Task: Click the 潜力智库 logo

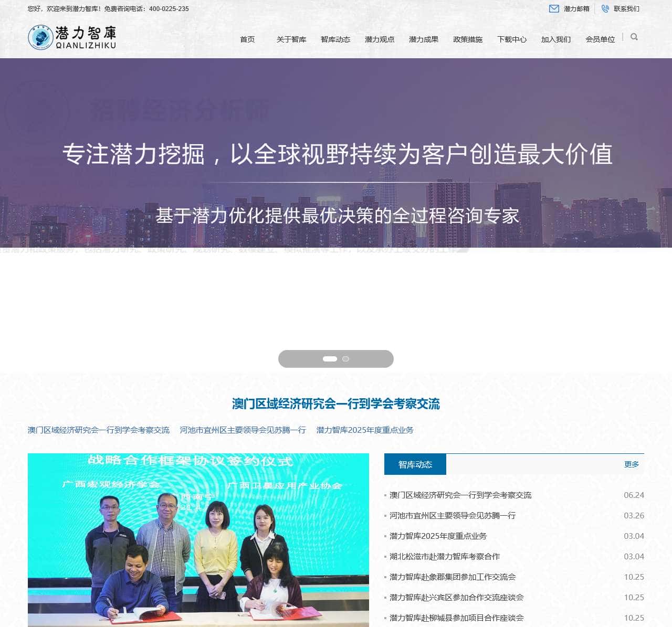Action: 72,37
